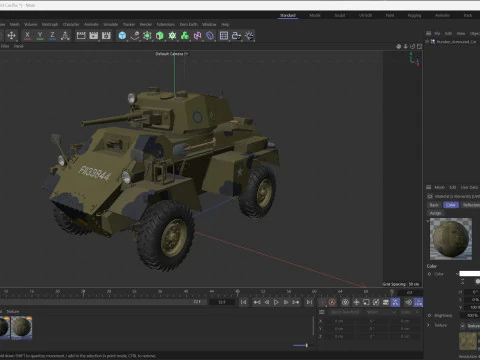Add a Cube primitive object

coord(122,36)
